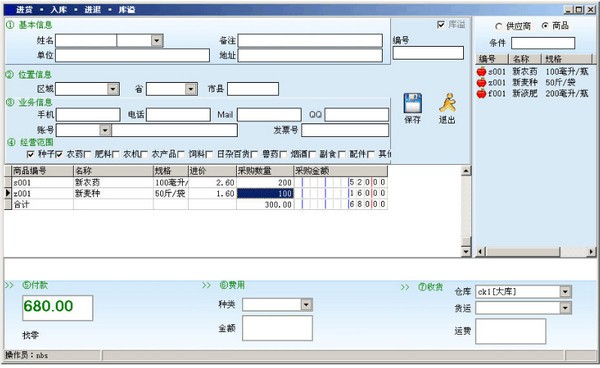Check the 农产品 checkbox

[144, 154]
